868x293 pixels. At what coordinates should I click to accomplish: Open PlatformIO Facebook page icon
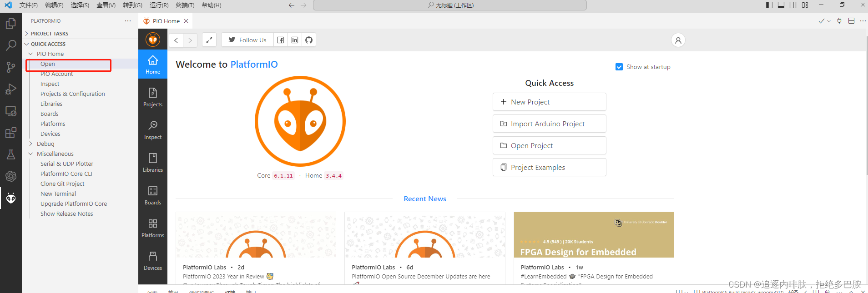click(x=281, y=40)
